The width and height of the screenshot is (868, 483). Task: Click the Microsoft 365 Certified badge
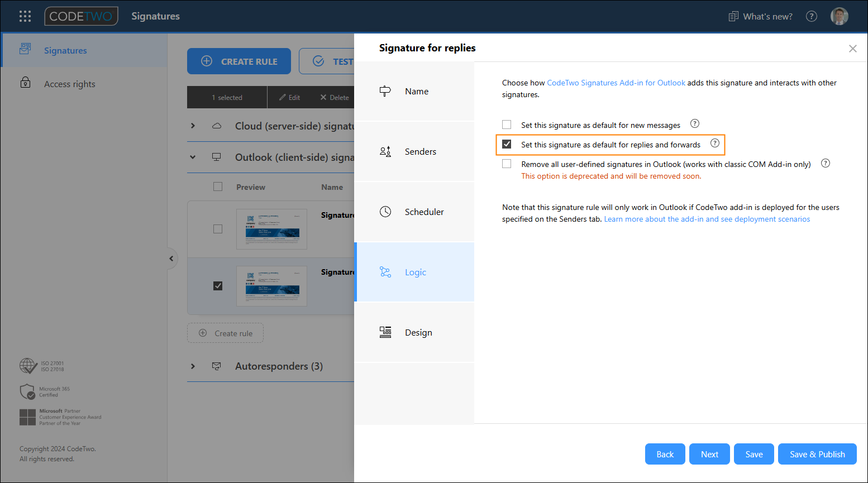(45, 392)
